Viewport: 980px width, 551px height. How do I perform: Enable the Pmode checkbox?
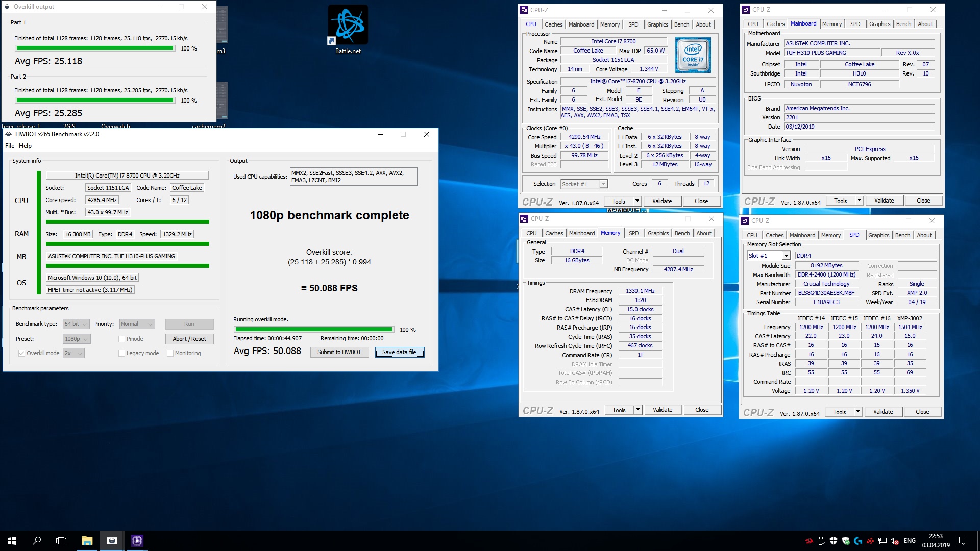121,339
